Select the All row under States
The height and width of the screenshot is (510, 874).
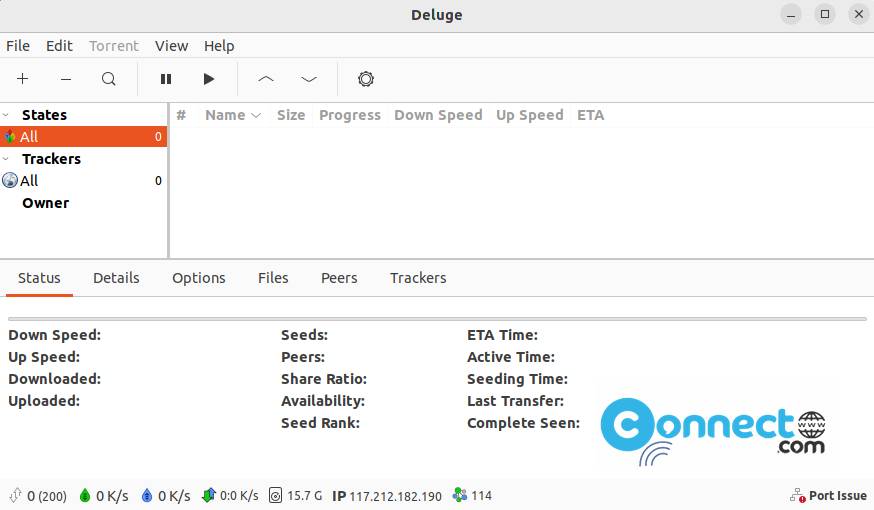pos(84,137)
